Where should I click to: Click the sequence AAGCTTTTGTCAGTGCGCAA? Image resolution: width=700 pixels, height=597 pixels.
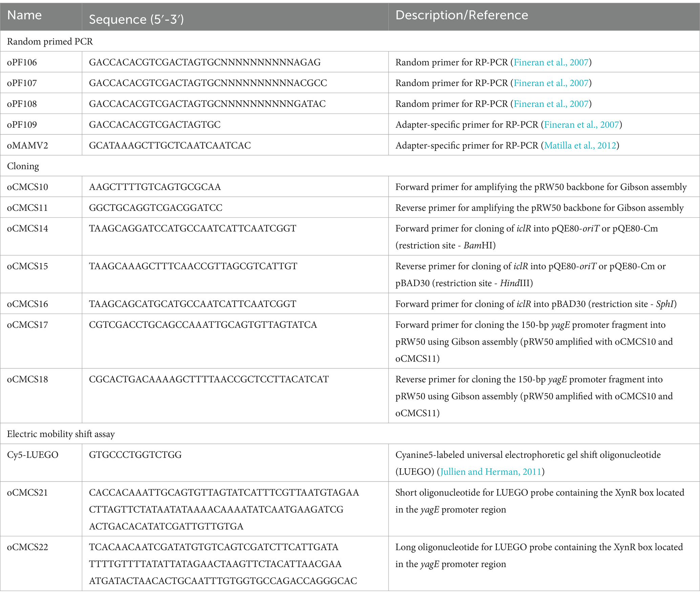coord(155,187)
